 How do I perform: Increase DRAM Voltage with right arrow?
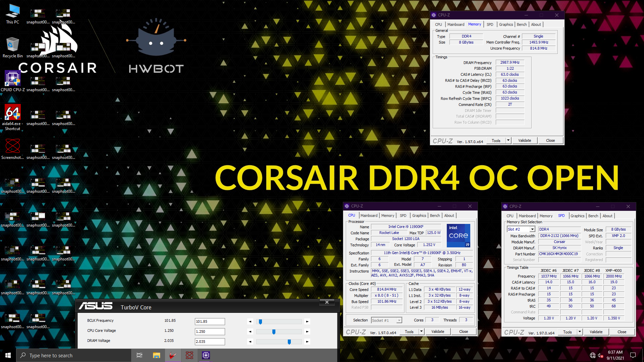coord(307,342)
